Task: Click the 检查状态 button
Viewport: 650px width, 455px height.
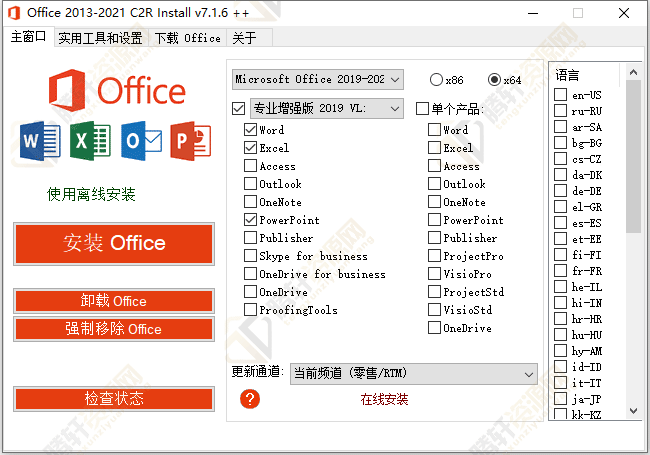Action: 114,399
